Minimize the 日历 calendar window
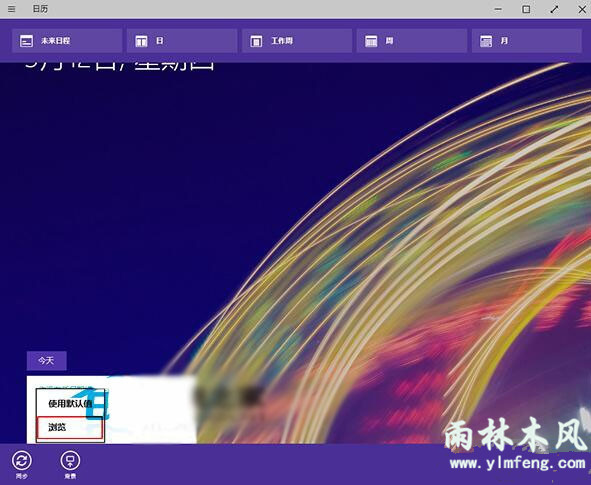Viewport: 591px width, 485px height. (x=498, y=9)
